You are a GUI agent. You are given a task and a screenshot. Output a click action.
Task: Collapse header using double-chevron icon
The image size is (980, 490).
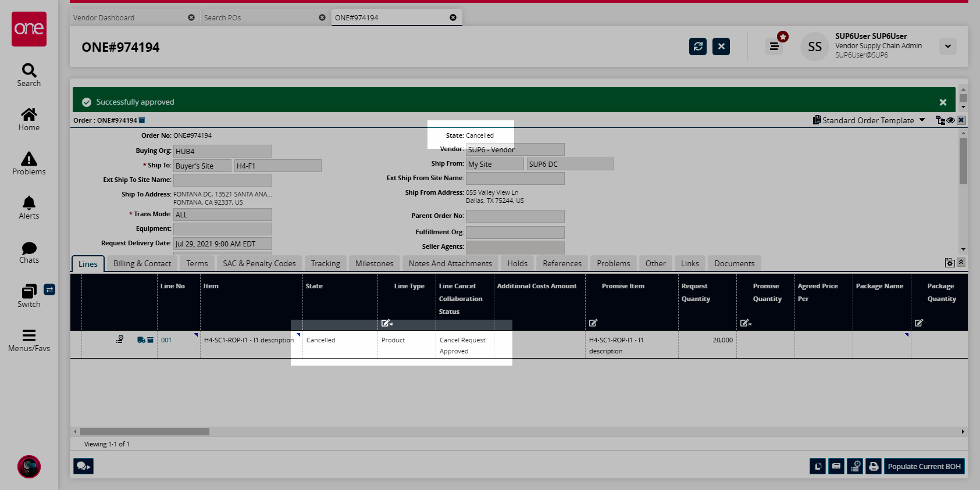click(961, 262)
